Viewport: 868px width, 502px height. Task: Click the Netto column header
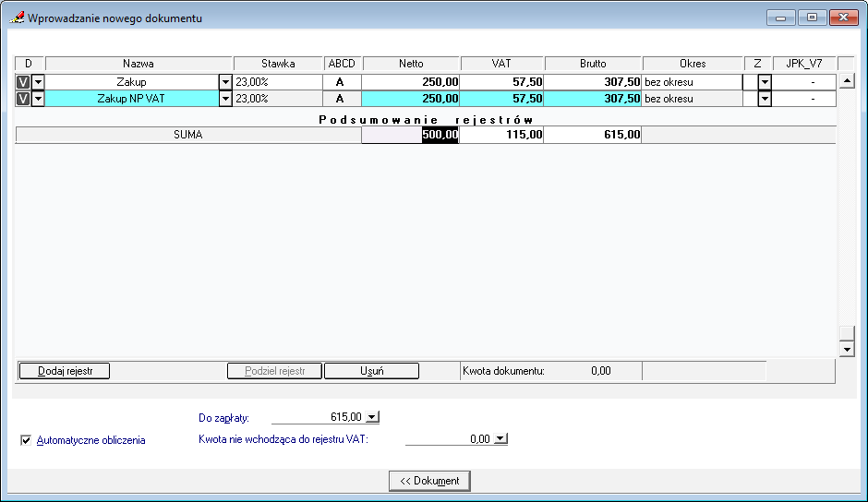point(411,64)
